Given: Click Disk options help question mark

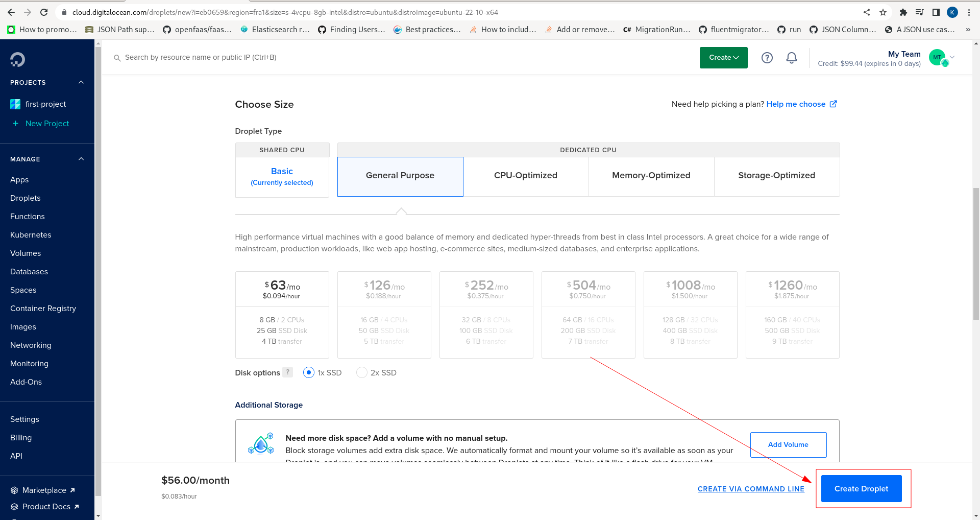Looking at the screenshot, I should pyautogui.click(x=288, y=372).
